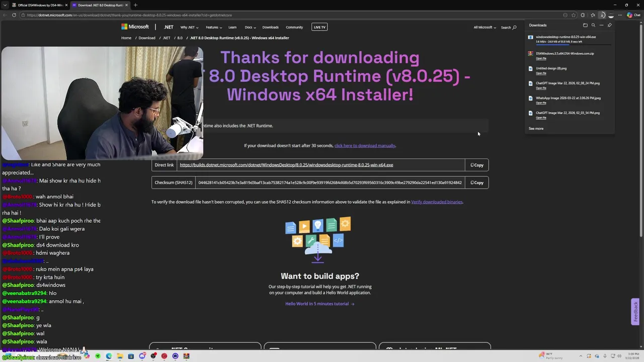Open Copilot Chat in browser toolbar
The image size is (644, 362).
[633, 15]
